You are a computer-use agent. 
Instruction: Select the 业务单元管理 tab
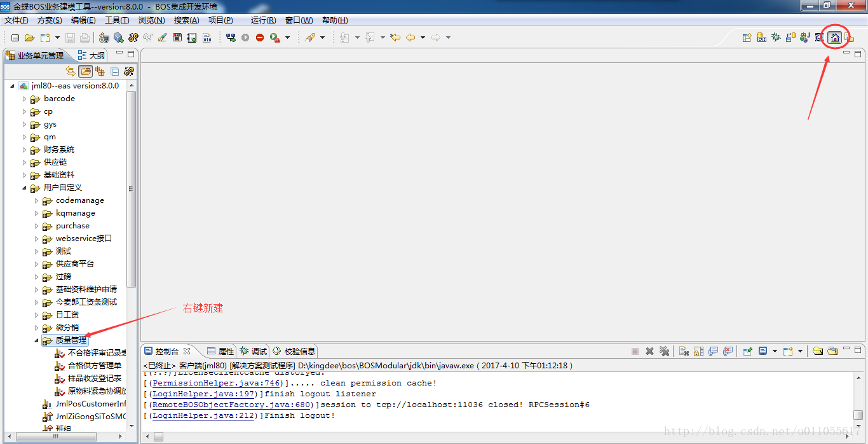tap(36, 55)
